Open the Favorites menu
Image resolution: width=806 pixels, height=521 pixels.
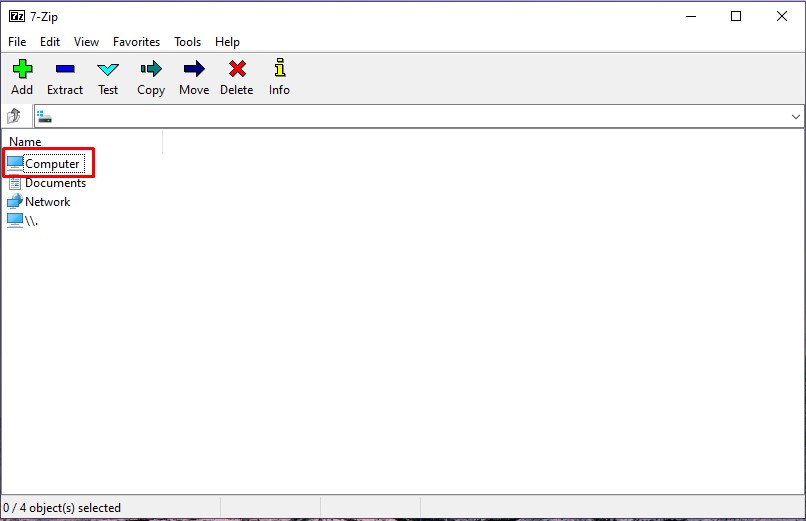pyautogui.click(x=136, y=42)
